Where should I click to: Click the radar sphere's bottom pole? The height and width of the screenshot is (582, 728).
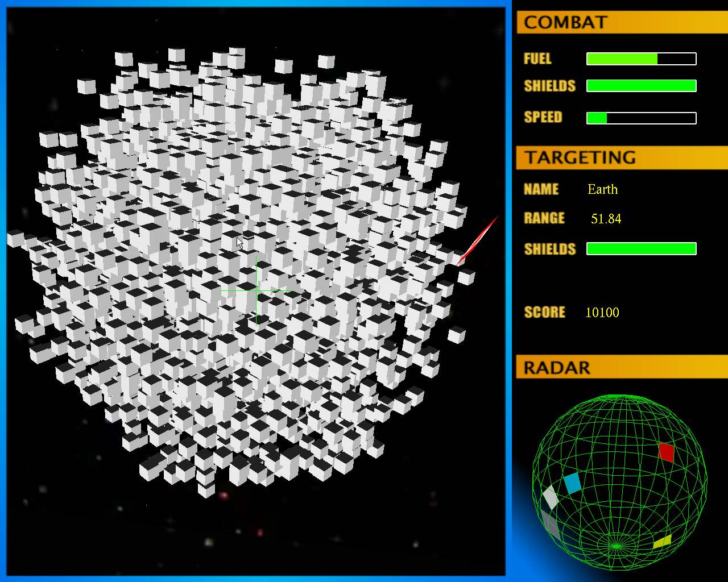pos(617,547)
